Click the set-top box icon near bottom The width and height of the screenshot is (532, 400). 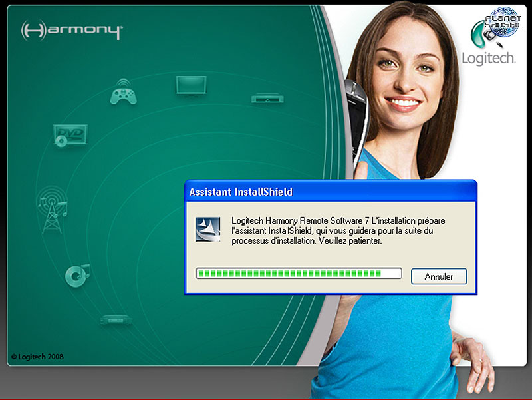(116, 320)
